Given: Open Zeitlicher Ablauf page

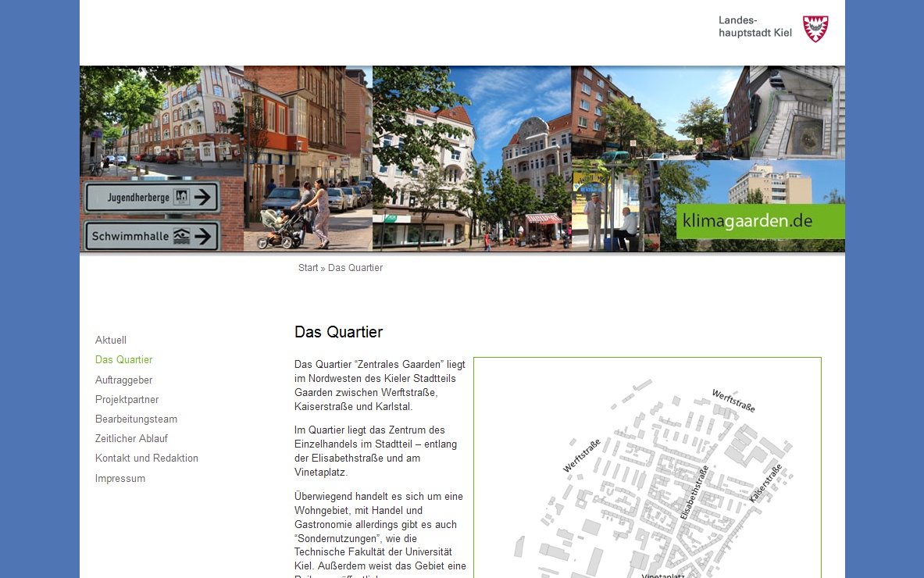Looking at the screenshot, I should [131, 438].
